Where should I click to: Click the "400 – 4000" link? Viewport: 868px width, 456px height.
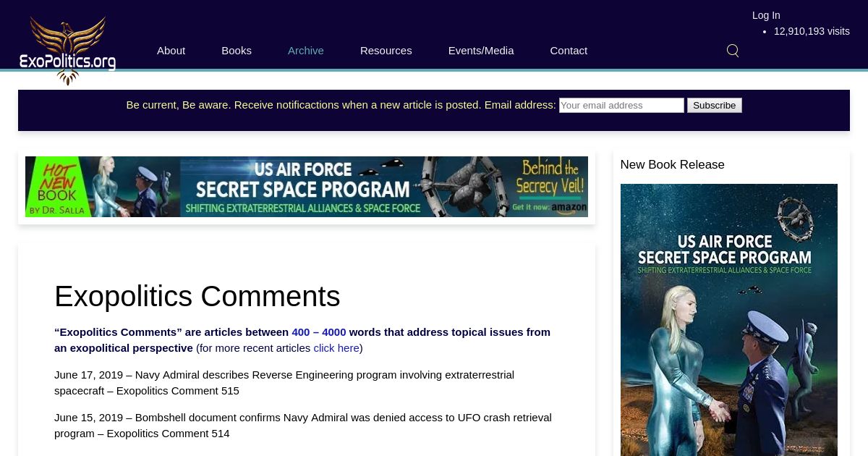(319, 332)
